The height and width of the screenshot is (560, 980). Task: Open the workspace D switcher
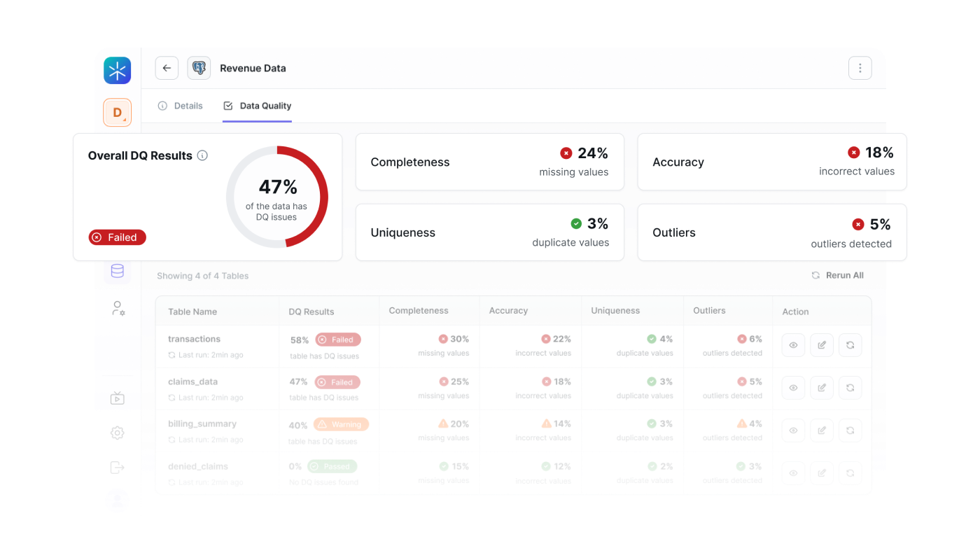tap(118, 112)
